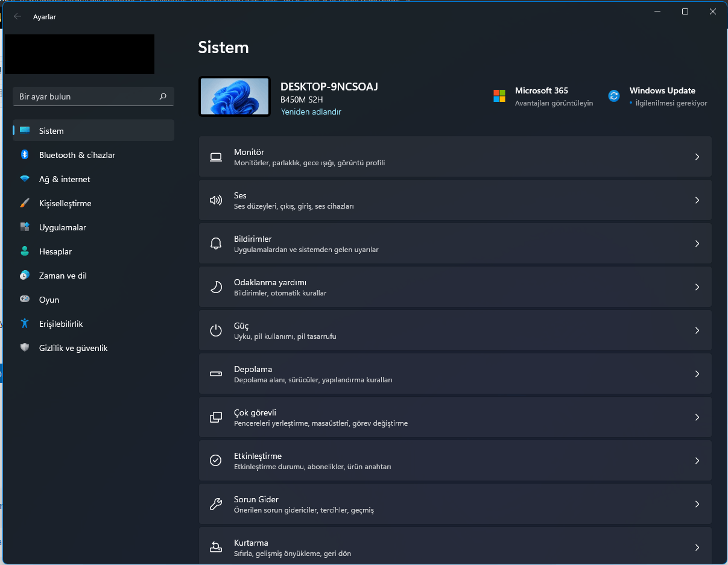The image size is (728, 565).
Task: Click the Monitör display icon
Action: pos(216,157)
